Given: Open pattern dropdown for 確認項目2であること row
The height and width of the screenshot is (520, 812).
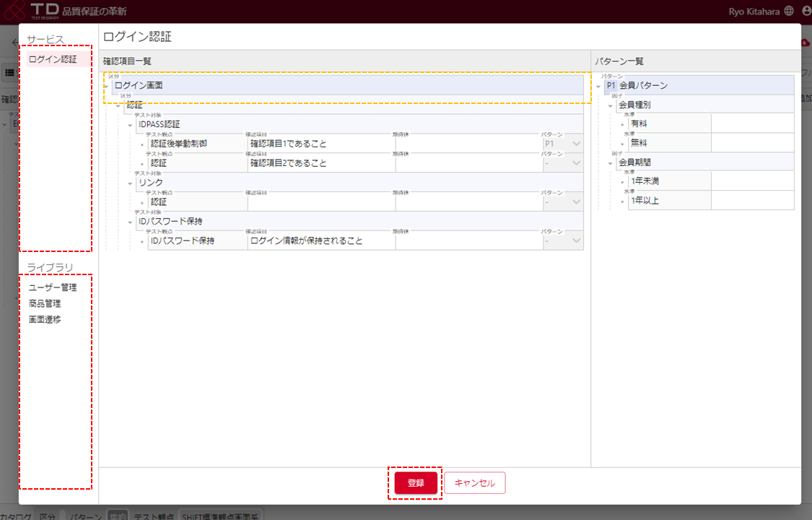Looking at the screenshot, I should point(563,163).
